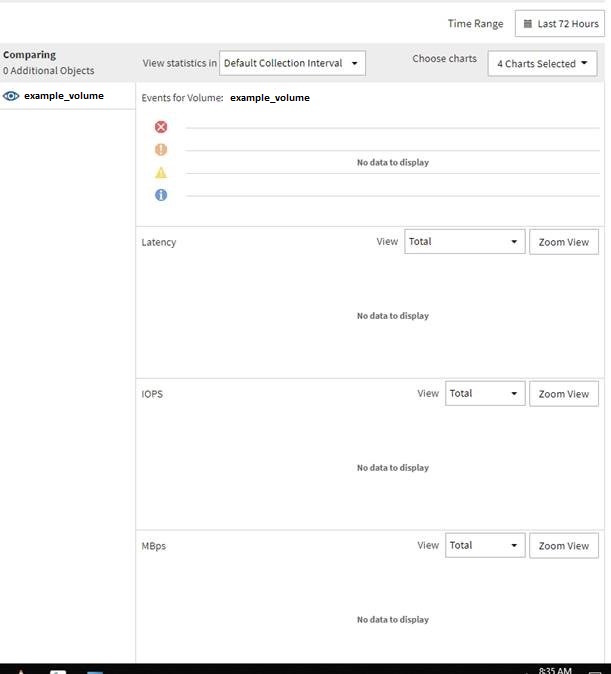Viewport: 611px width, 674px height.
Task: Click Zoom View for the Latency chart
Action: 563,242
